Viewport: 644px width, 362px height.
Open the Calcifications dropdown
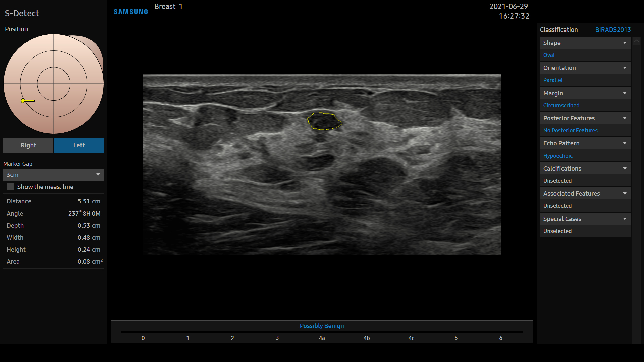point(585,168)
